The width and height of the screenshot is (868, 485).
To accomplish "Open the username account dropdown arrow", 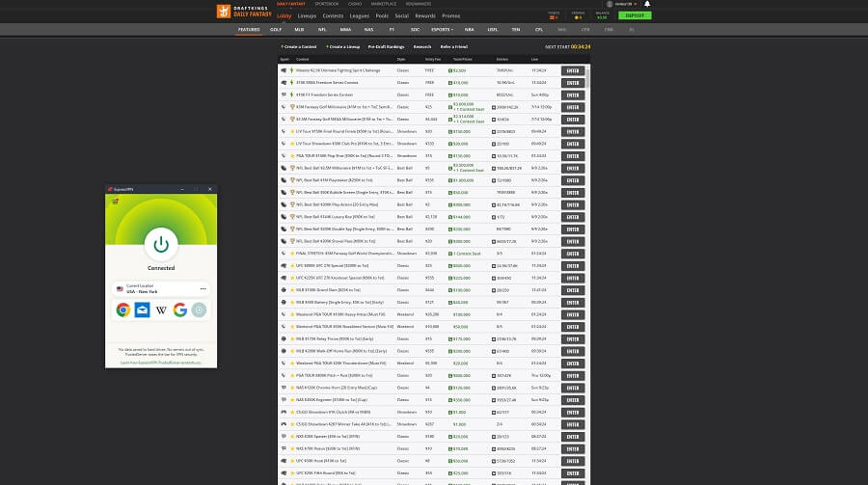I will coord(635,4).
